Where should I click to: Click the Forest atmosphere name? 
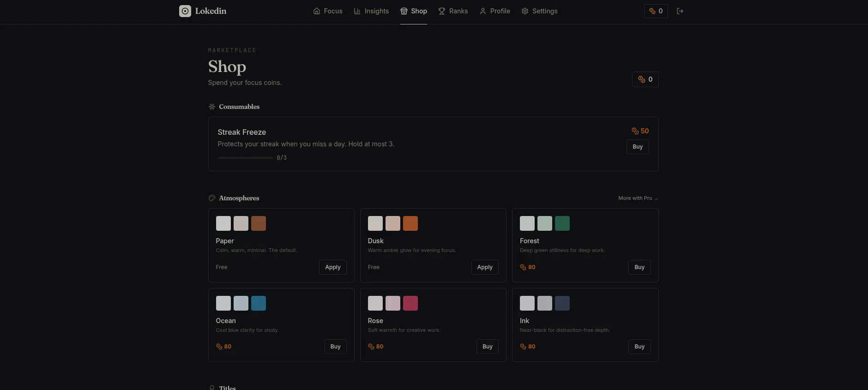click(530, 241)
